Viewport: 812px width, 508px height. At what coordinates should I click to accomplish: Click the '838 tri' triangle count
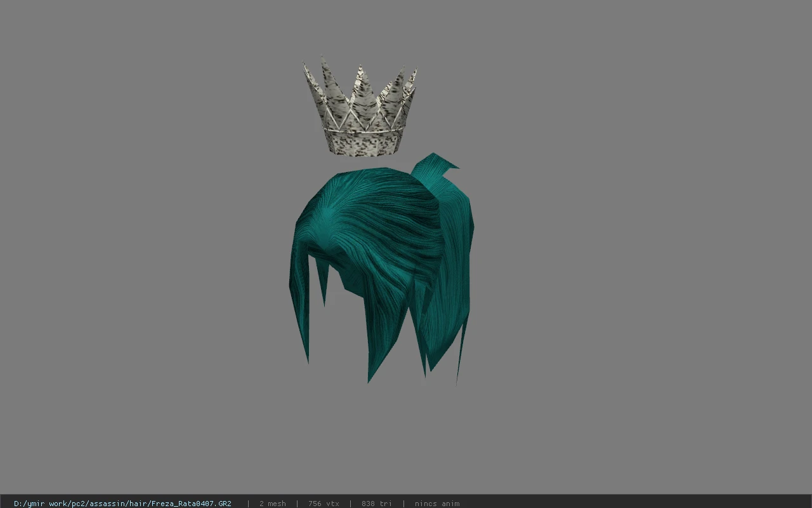(377, 504)
